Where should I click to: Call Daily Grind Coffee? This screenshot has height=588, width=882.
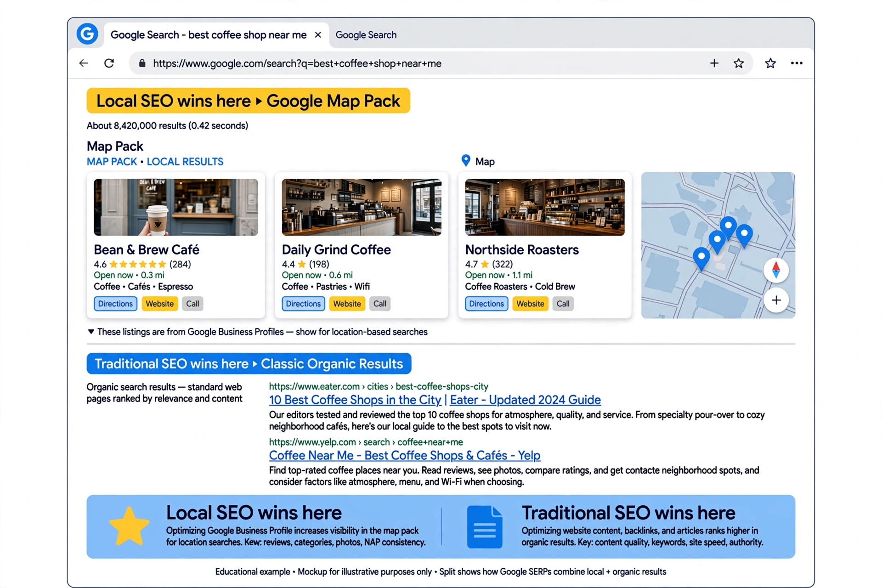point(380,304)
